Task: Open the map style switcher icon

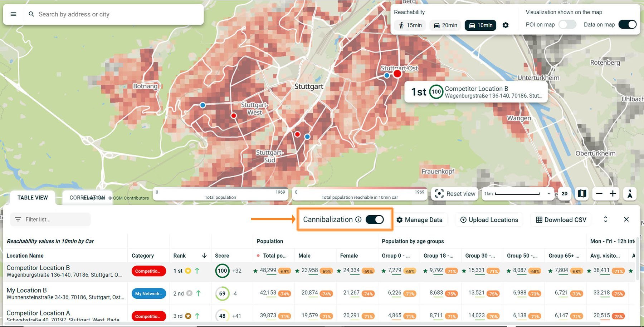Action: click(582, 194)
